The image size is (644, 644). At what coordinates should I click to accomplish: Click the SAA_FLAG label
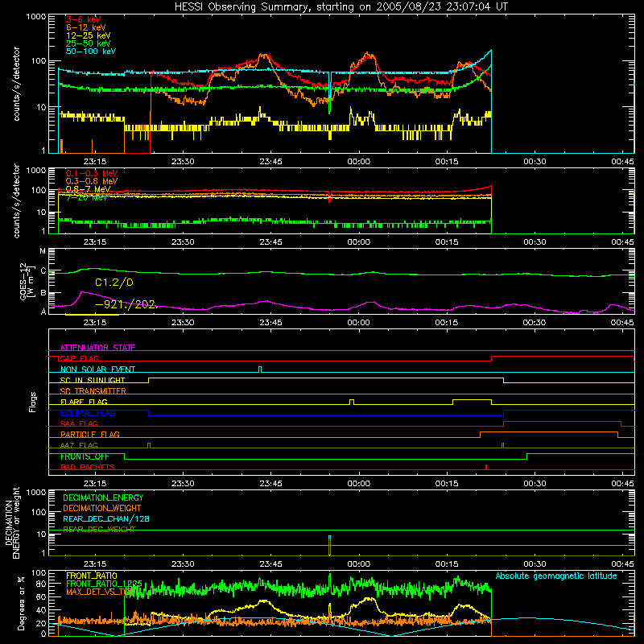pos(79,423)
